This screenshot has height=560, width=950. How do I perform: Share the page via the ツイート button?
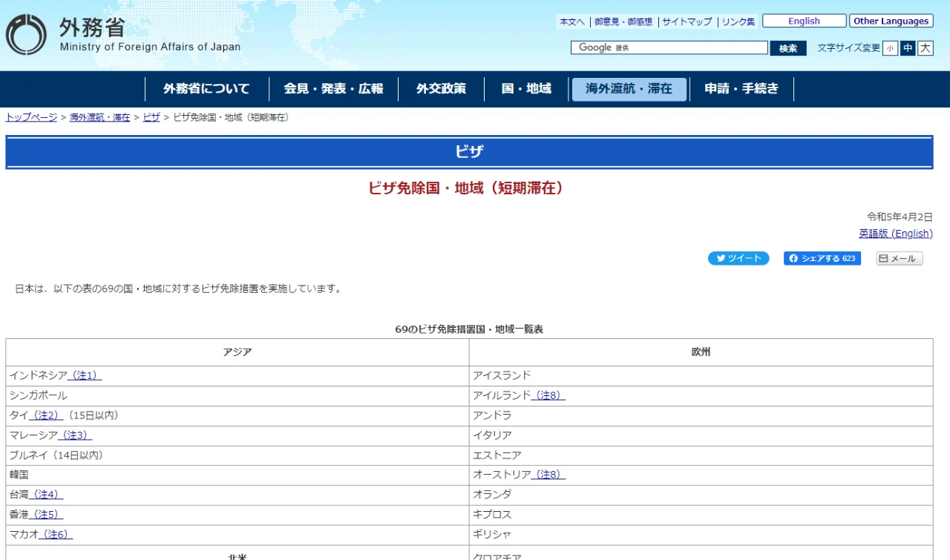[738, 257]
